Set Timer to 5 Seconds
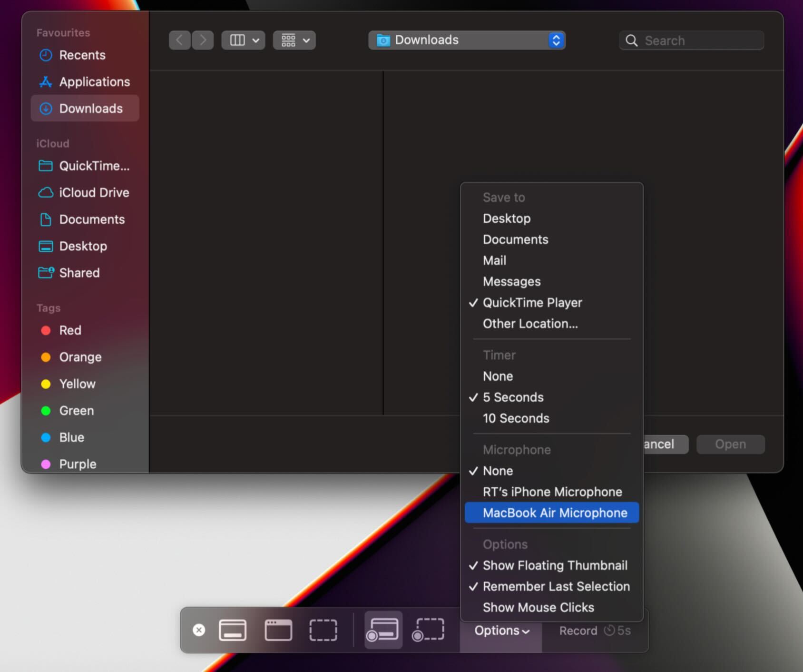Screen dimensions: 803x672 pyautogui.click(x=552, y=397)
